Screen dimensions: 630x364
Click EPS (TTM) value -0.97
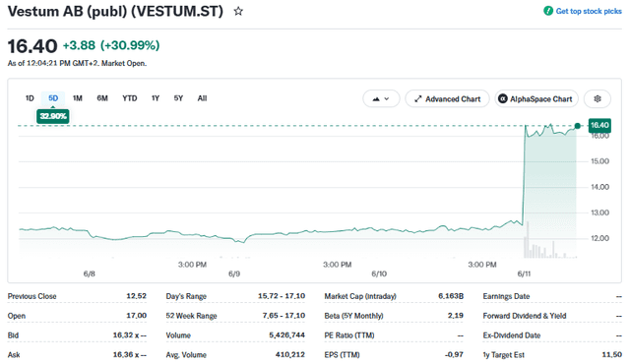click(454, 355)
